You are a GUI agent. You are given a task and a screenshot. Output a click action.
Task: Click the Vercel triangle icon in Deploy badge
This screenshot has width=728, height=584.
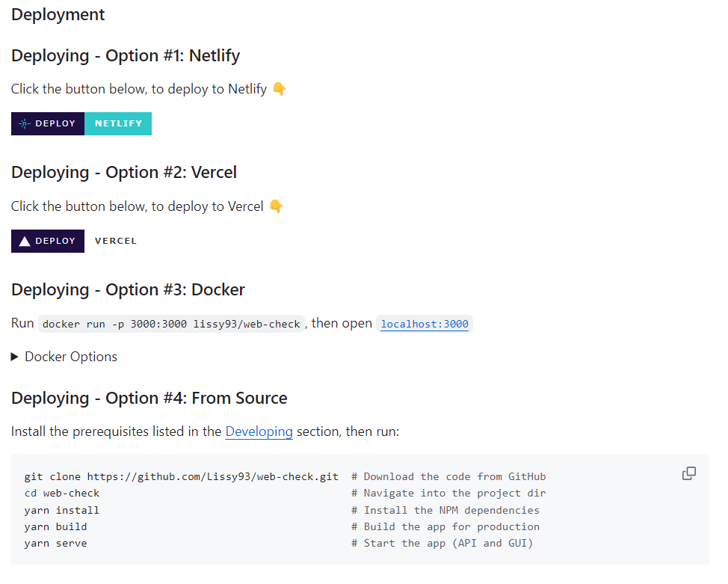(x=25, y=241)
